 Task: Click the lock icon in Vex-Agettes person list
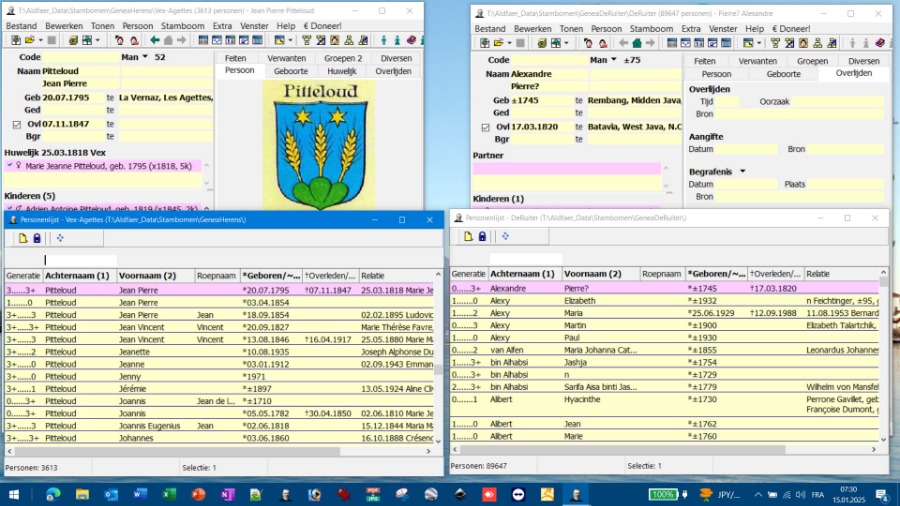click(37, 238)
